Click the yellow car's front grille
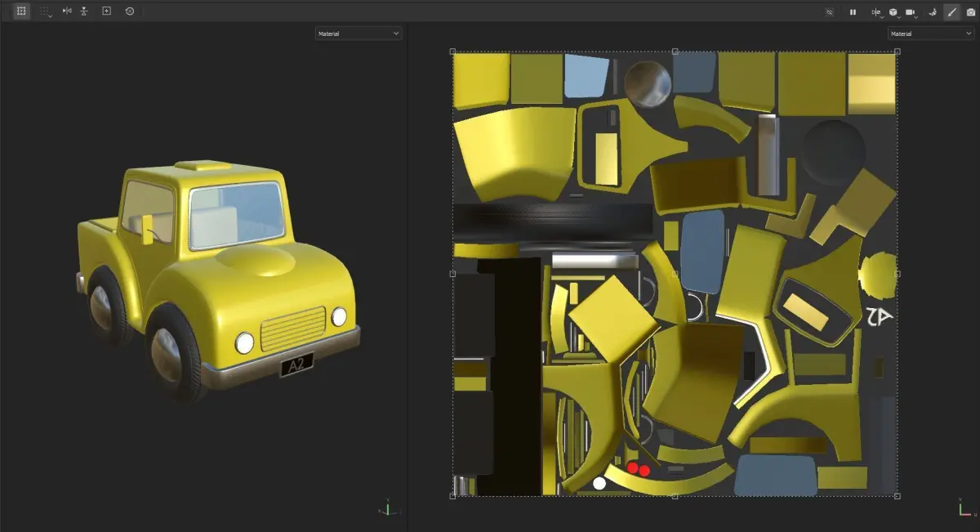980x532 pixels. coord(293,329)
